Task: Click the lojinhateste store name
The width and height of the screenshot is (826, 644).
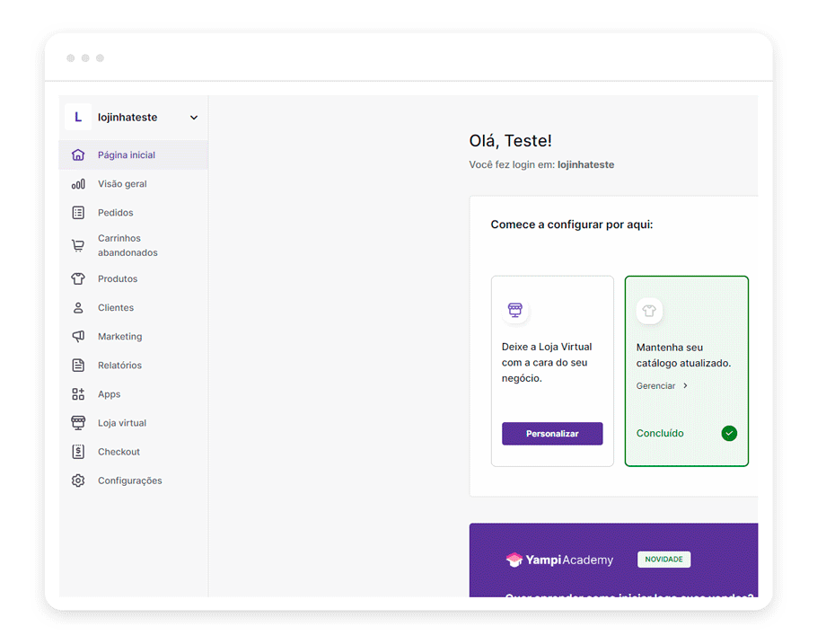Action: coord(127,117)
